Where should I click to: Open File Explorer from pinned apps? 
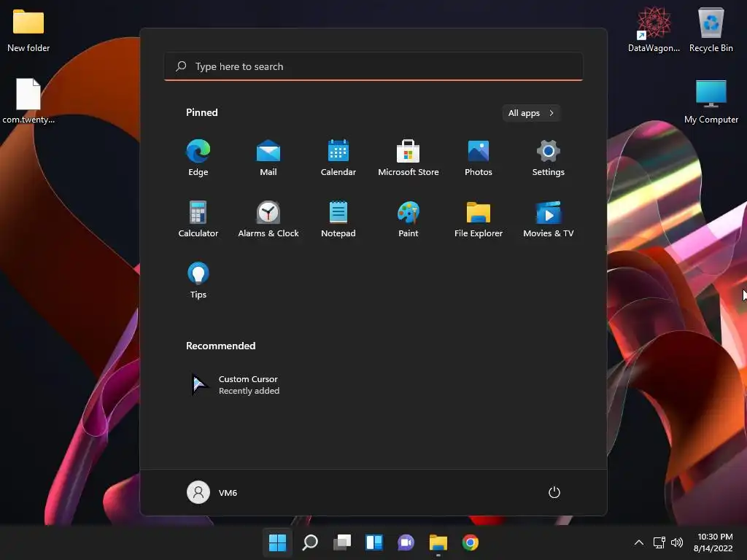click(479, 219)
